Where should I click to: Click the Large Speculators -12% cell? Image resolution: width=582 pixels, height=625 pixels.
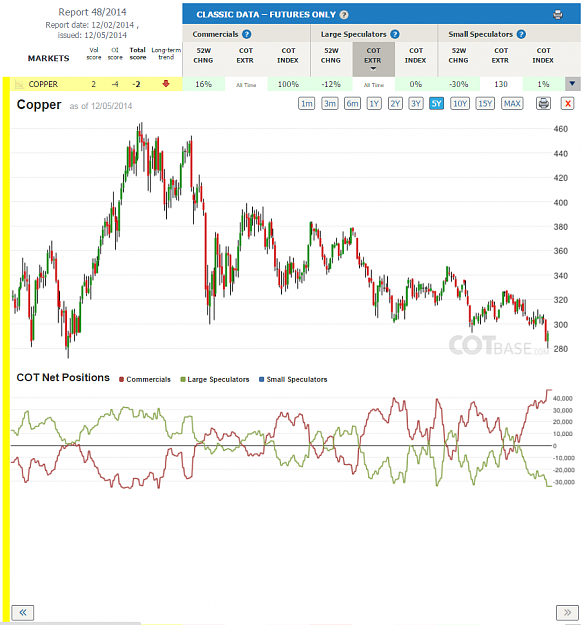coord(331,84)
